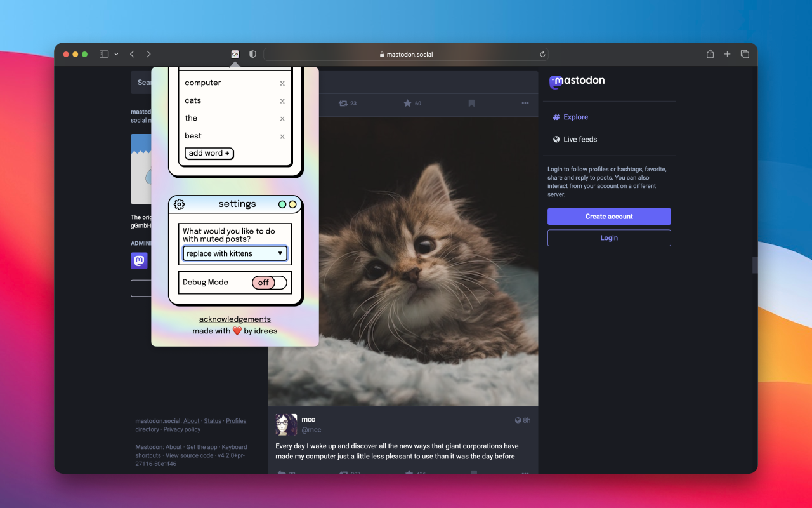This screenshot has width=812, height=508.
Task: Open Live feeds
Action: click(575, 139)
